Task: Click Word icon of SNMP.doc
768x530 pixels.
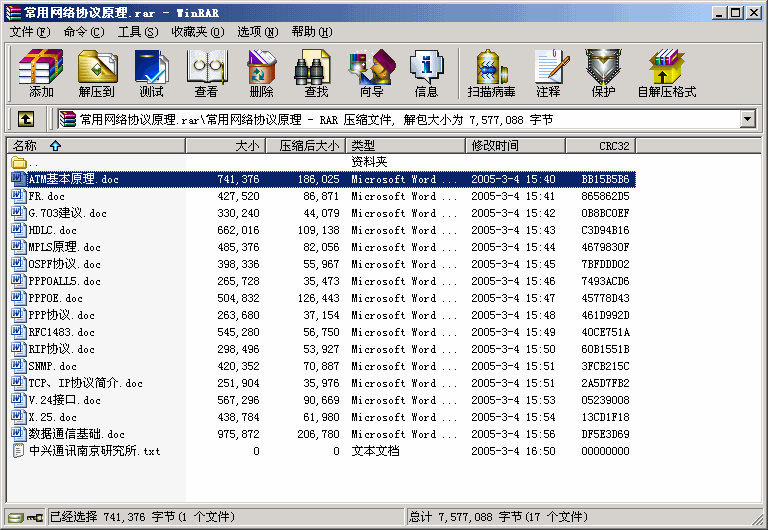Action: [x=19, y=366]
